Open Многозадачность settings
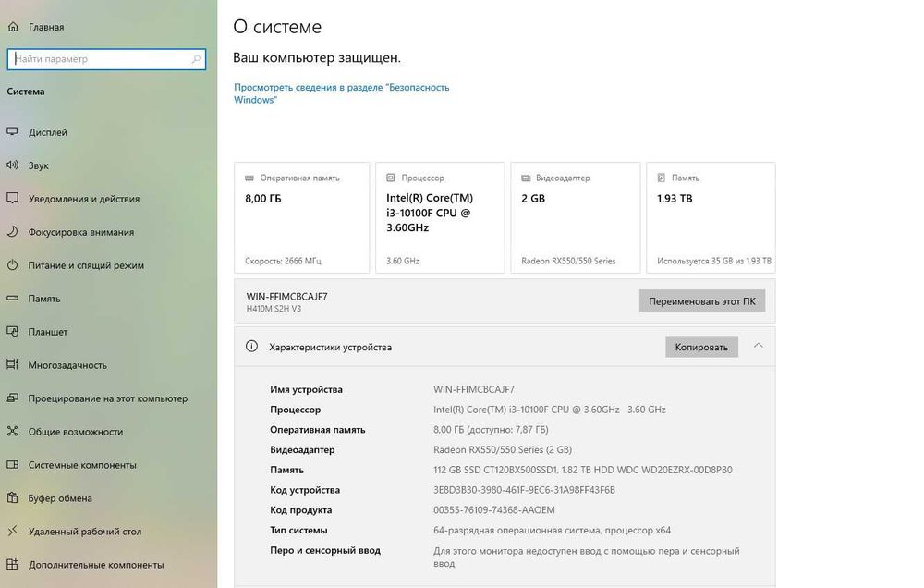The image size is (924, 588). tap(67, 365)
